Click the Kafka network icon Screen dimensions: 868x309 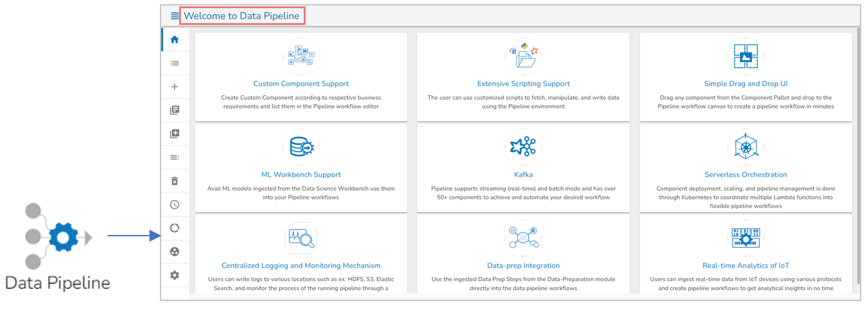[x=523, y=147]
